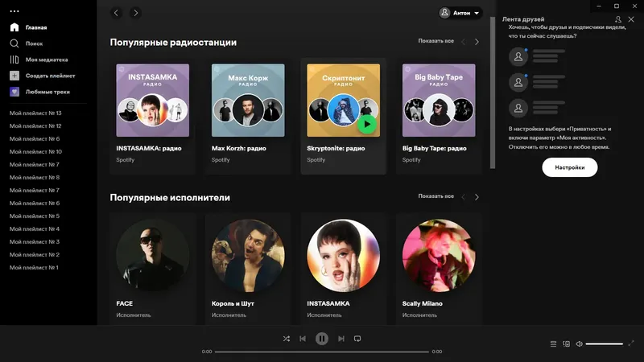
Task: Next page of radio stations carousel
Action: click(477, 42)
